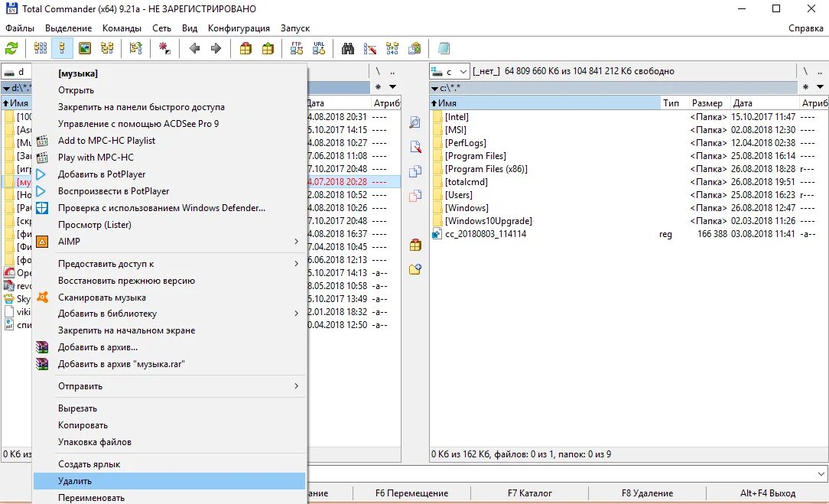The image size is (829, 504).
Task: Open command line history dropdown
Action: 821,474
